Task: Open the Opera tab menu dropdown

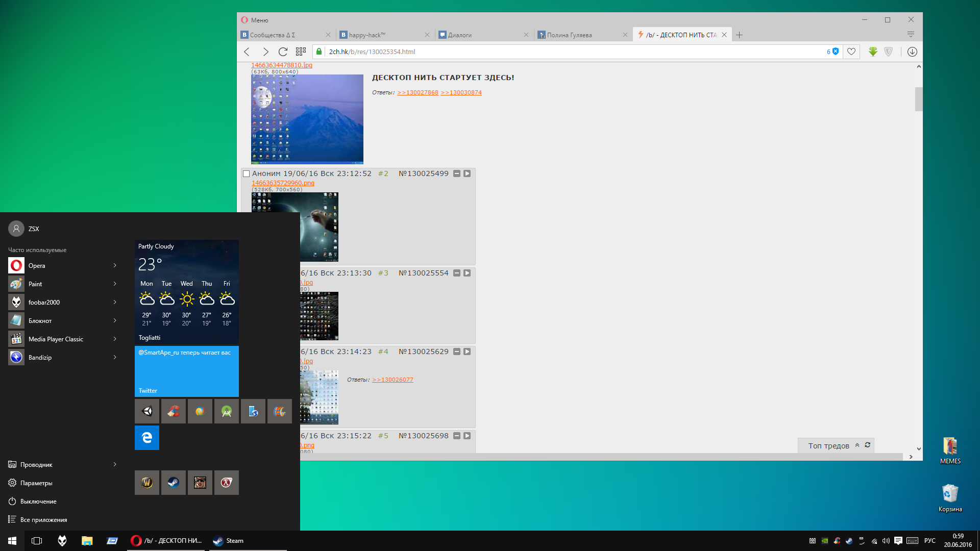Action: click(x=911, y=35)
